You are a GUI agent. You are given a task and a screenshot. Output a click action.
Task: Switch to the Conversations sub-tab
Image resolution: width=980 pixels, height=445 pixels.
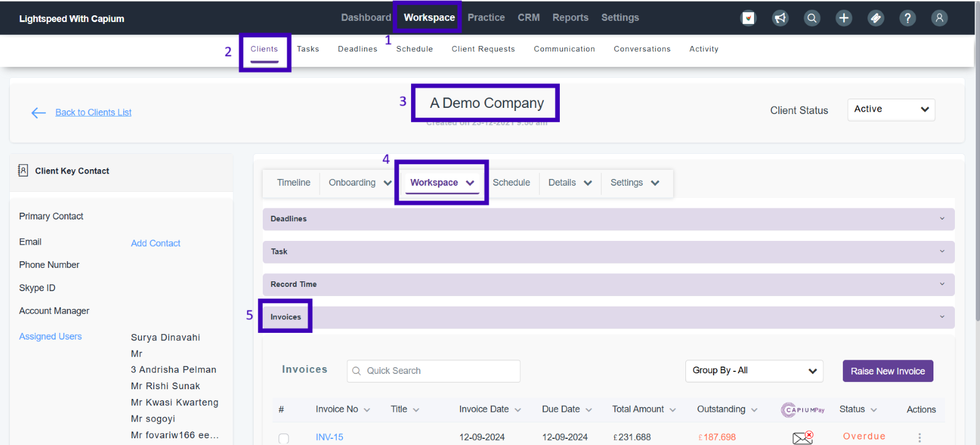(x=642, y=49)
